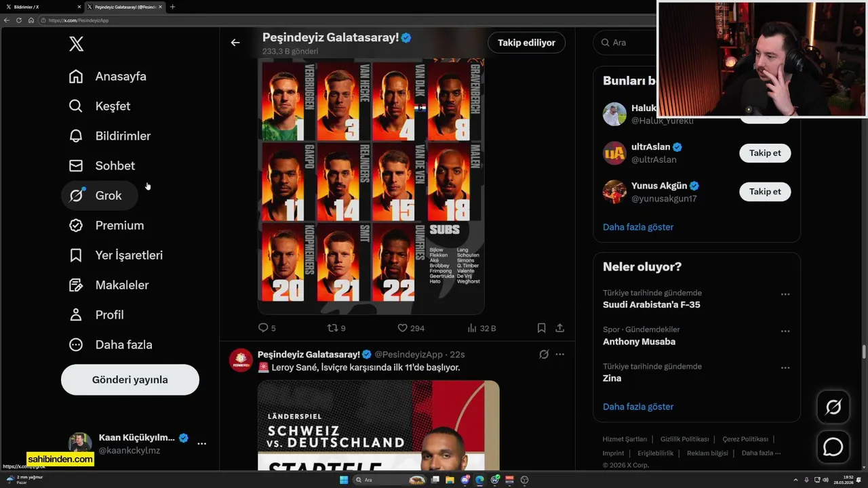The height and width of the screenshot is (488, 868).
Task: Click Daha fazla göster under Neler oluyor
Action: [638, 407]
